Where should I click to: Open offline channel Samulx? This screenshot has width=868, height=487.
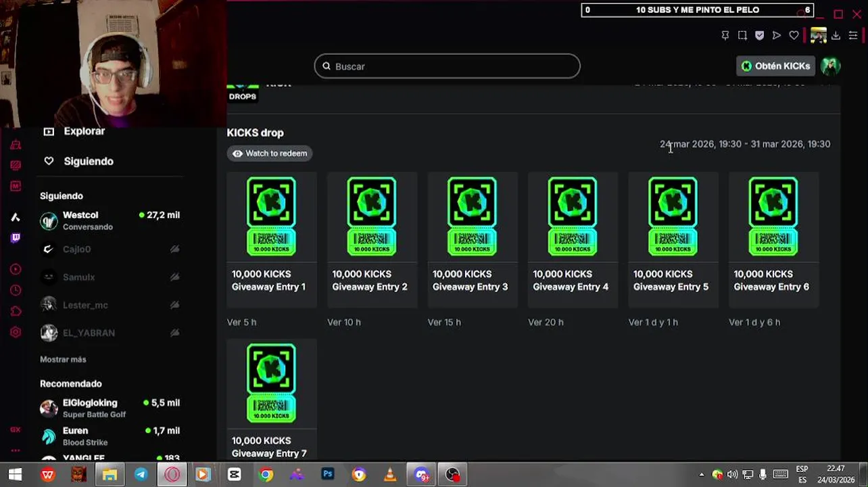pyautogui.click(x=110, y=277)
